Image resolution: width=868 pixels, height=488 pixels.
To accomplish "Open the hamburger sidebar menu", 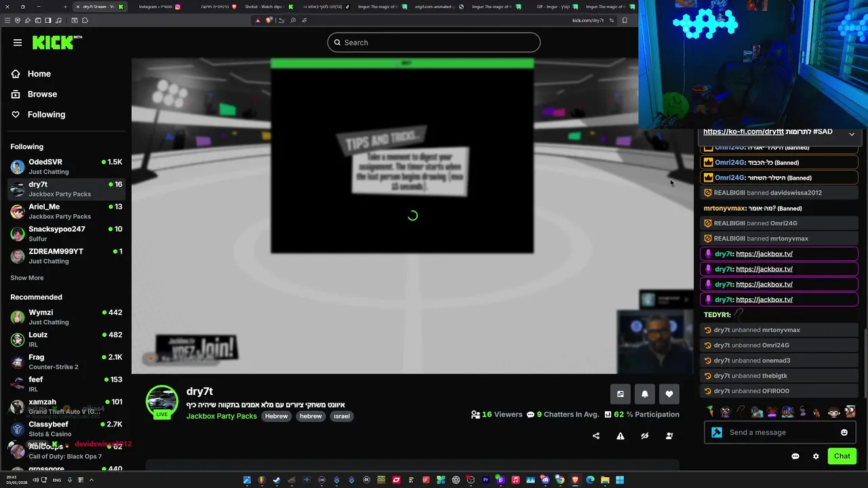I will (18, 43).
